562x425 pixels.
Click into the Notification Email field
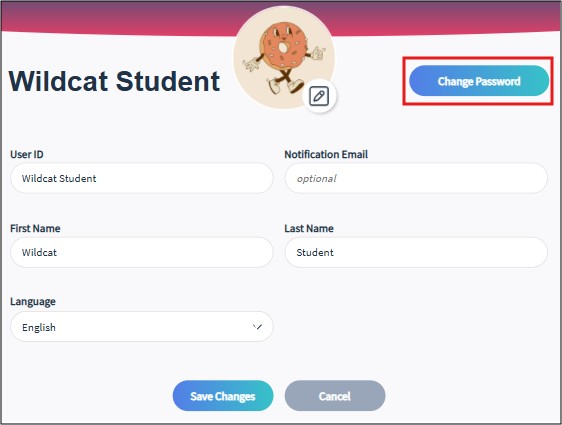coord(416,178)
